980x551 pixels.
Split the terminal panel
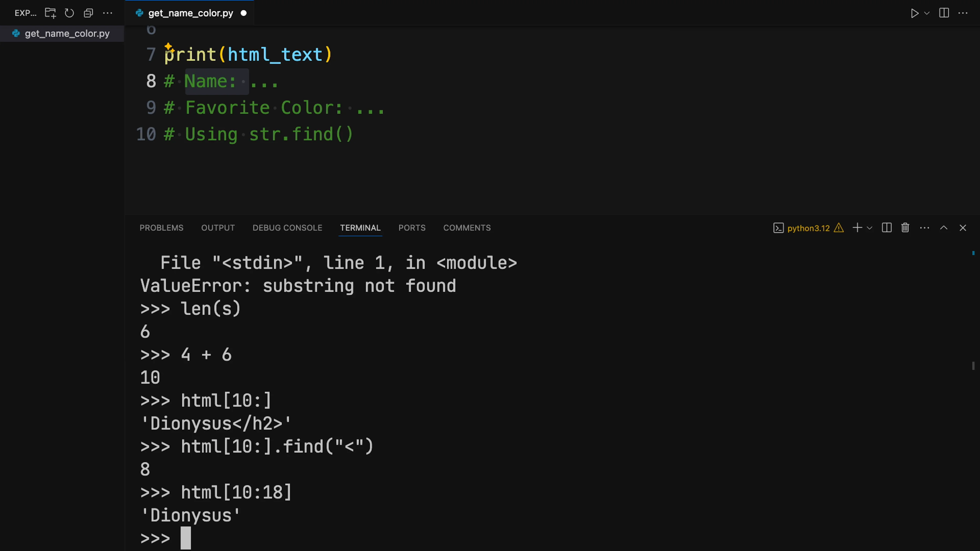coord(886,228)
